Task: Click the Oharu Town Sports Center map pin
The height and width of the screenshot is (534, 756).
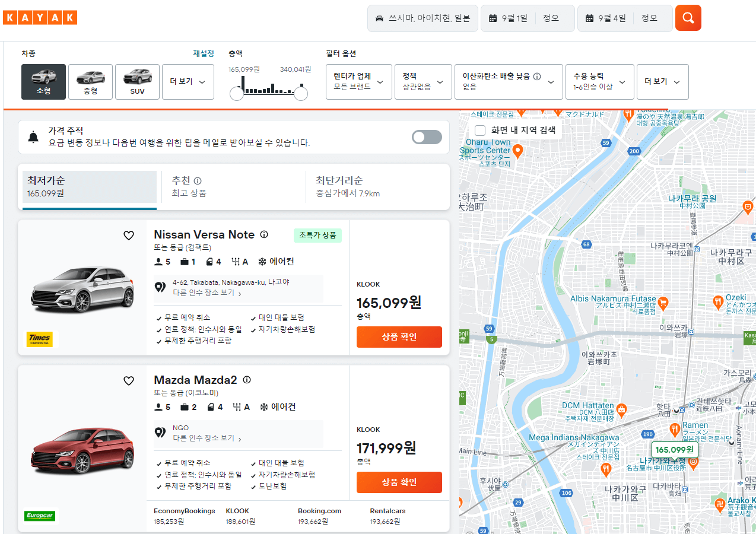Action: click(x=517, y=151)
